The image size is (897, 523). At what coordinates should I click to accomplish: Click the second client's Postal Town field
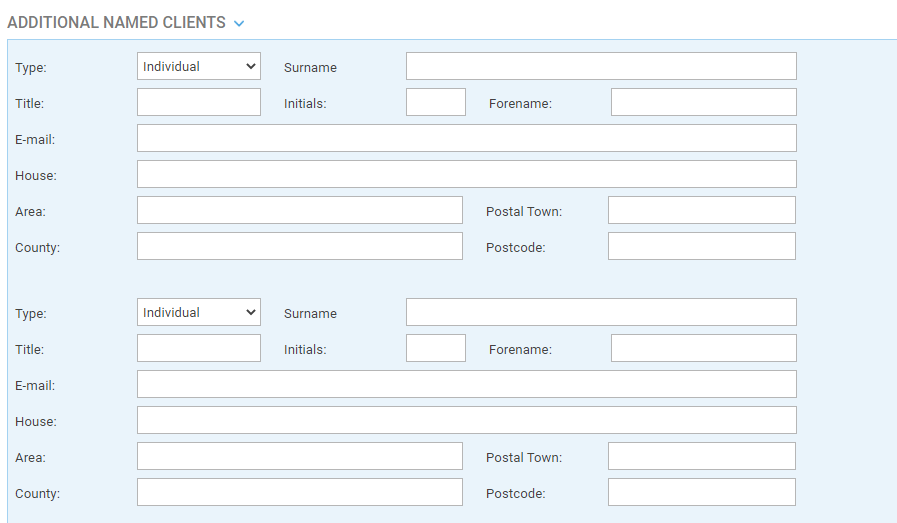point(702,457)
